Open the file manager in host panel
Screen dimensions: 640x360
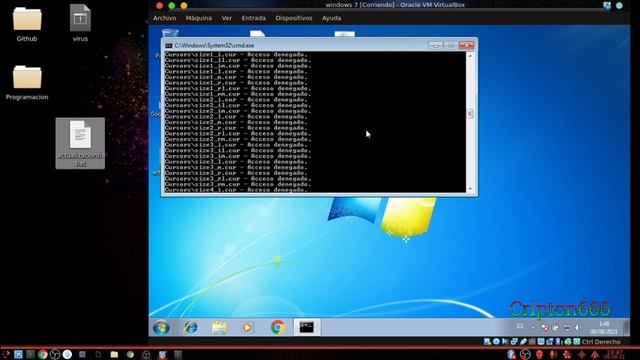pos(114,354)
